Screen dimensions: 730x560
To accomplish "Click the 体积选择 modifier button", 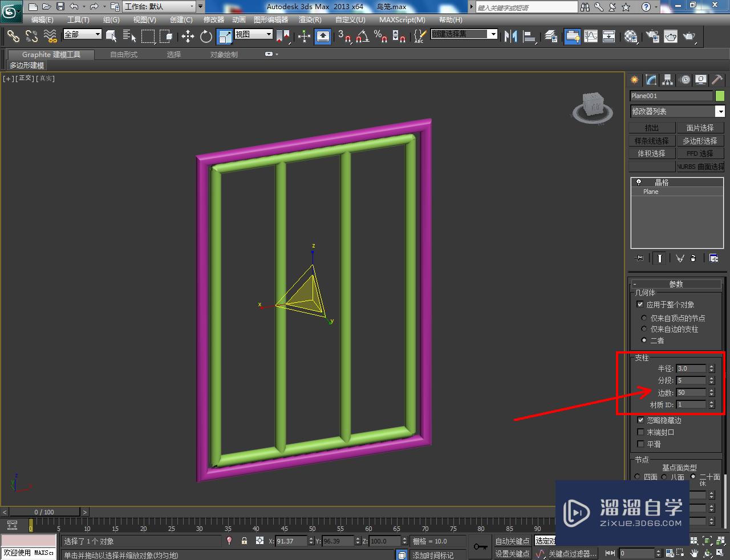I will (x=652, y=153).
